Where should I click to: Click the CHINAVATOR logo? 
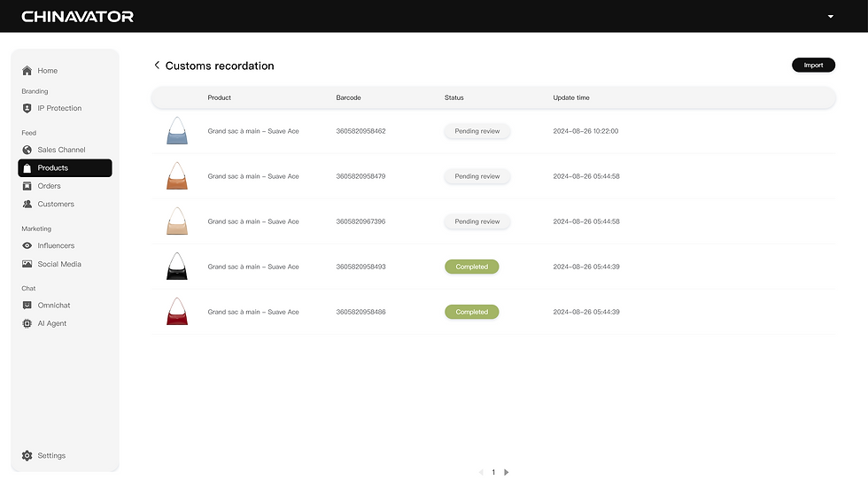click(x=78, y=17)
